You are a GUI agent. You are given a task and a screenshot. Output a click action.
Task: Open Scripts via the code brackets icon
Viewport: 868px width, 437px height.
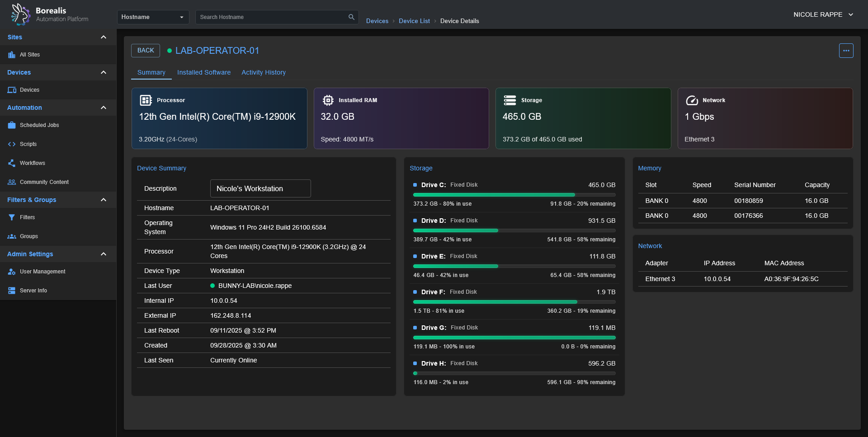[12, 144]
